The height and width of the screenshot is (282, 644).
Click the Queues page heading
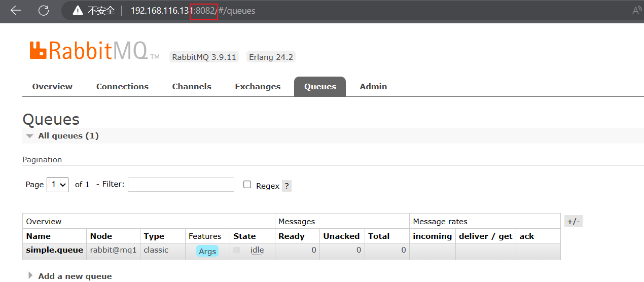tap(51, 120)
